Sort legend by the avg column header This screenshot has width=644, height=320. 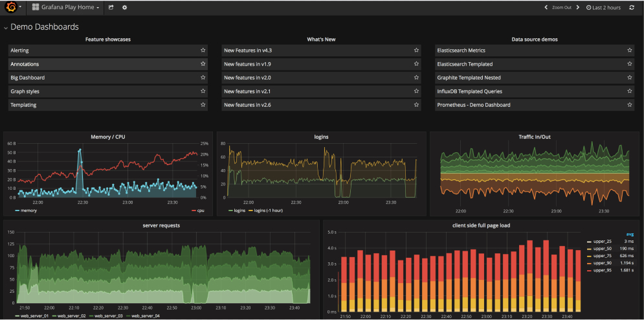[629, 234]
